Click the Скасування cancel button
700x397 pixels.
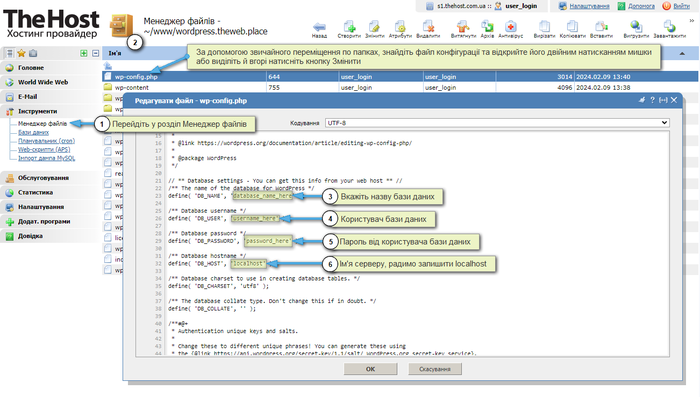coord(435,369)
